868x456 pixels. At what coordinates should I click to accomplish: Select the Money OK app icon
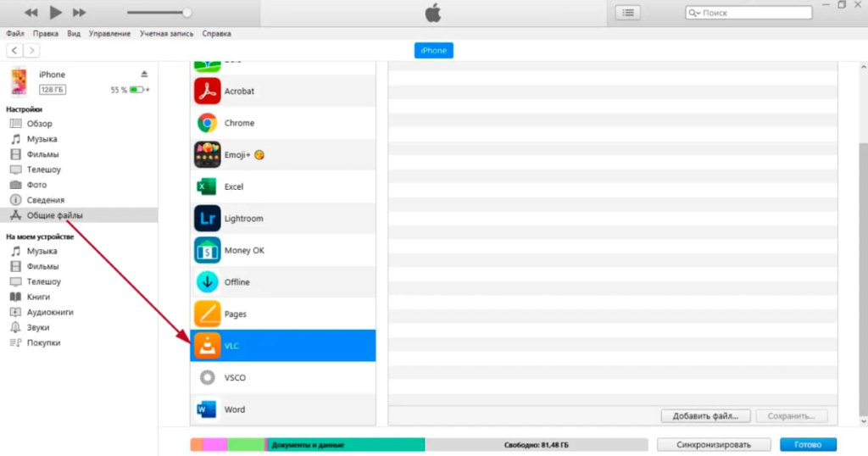[207, 250]
